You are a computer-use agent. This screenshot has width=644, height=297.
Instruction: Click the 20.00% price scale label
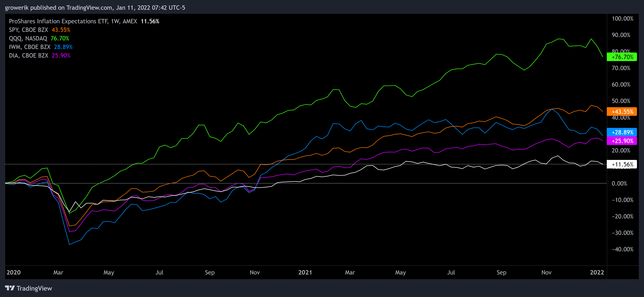(x=621, y=150)
